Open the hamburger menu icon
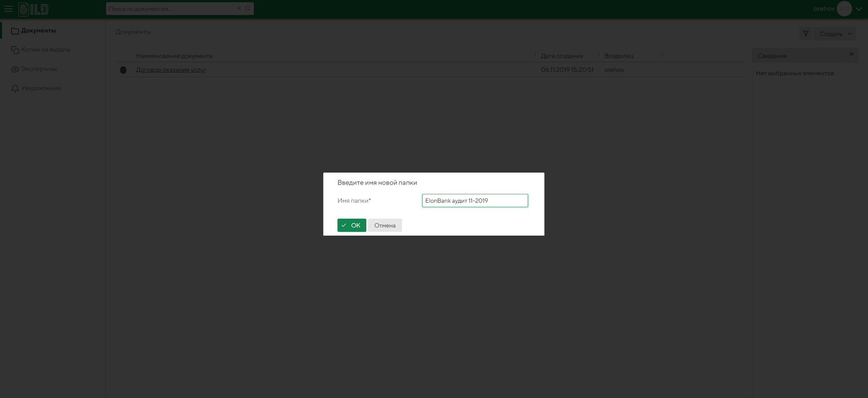This screenshot has width=868, height=398. coord(8,9)
